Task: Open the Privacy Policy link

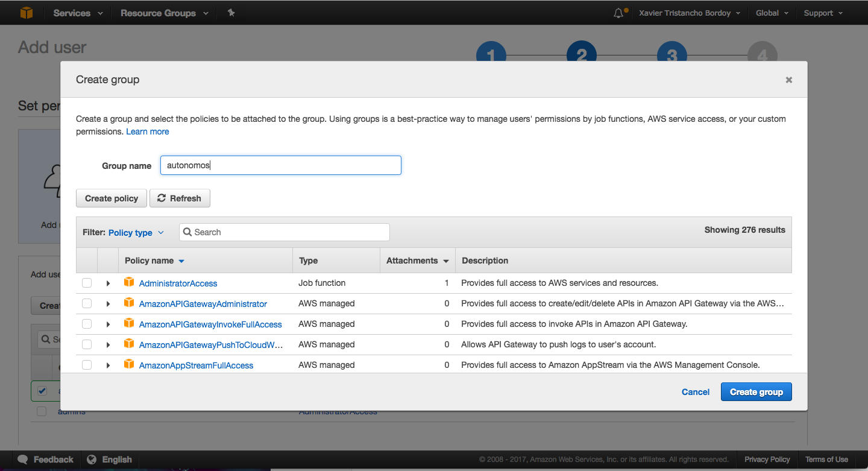Action: (767, 460)
